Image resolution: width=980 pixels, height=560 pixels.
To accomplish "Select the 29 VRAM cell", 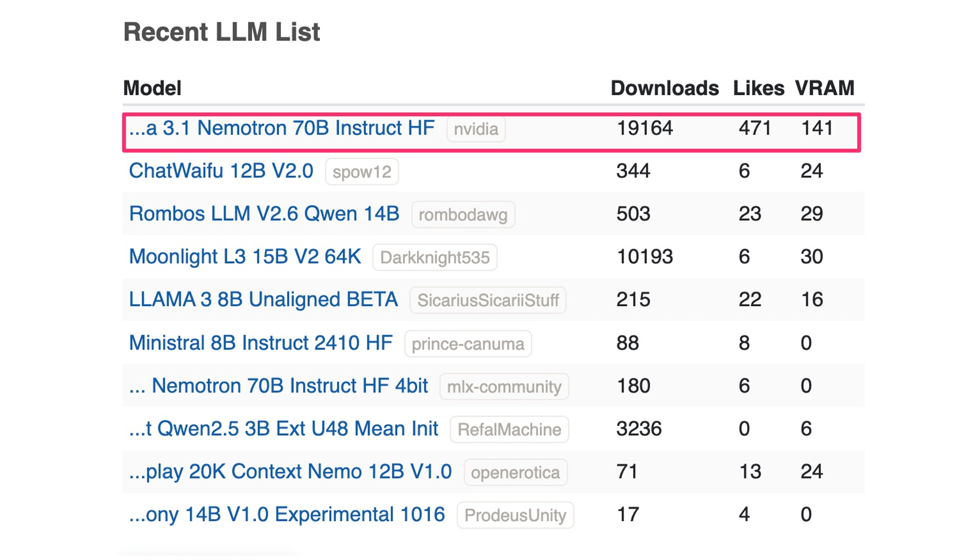I will tap(812, 213).
